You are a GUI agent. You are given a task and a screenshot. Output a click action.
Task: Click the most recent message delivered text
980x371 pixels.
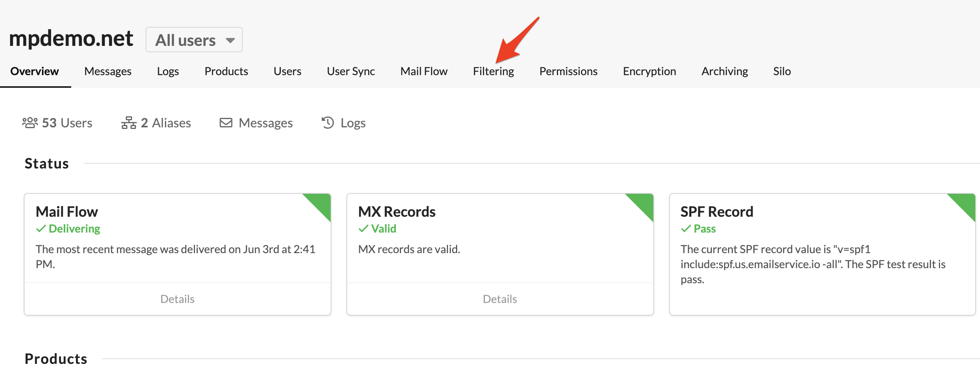[176, 257]
